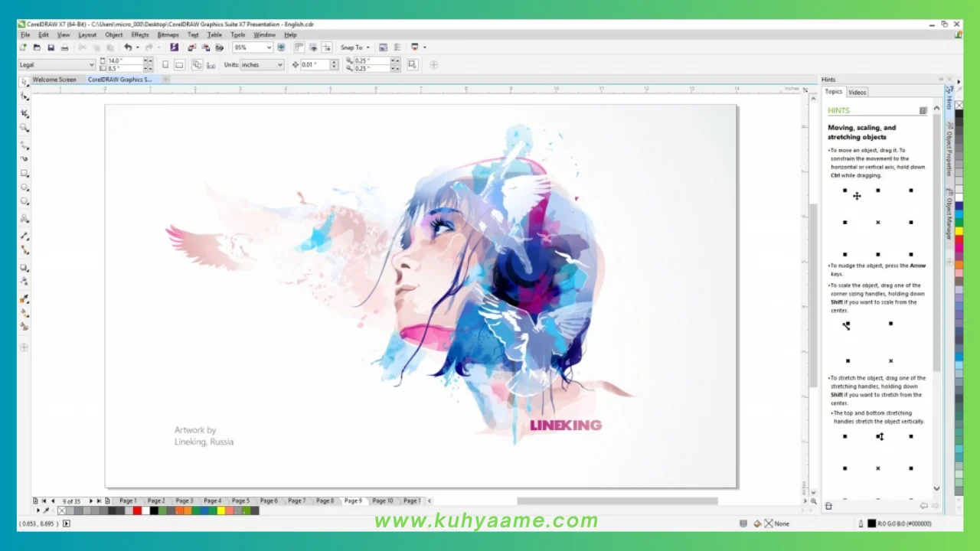Select the Crop tool

[24, 113]
